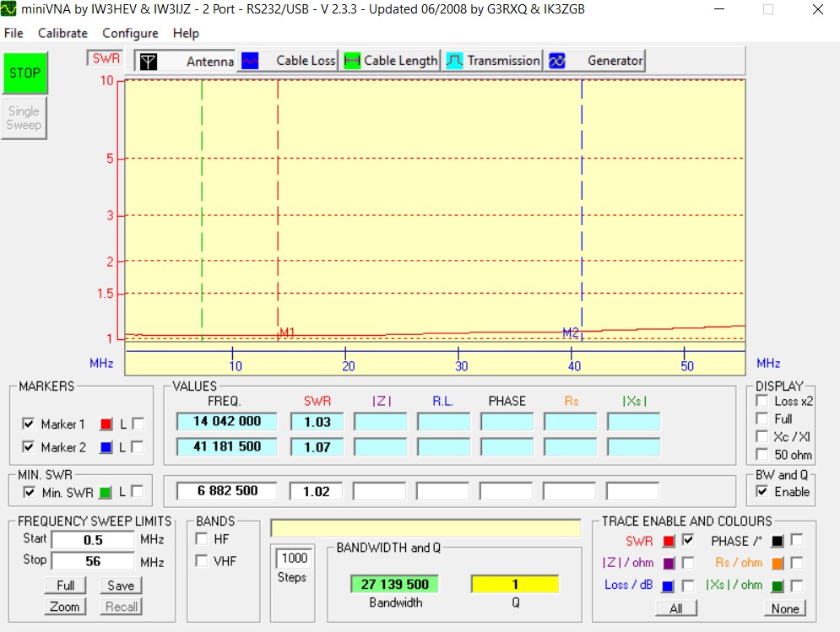Click the blue Marker 2 color swatch
This screenshot has height=632, width=840.
pyautogui.click(x=106, y=447)
